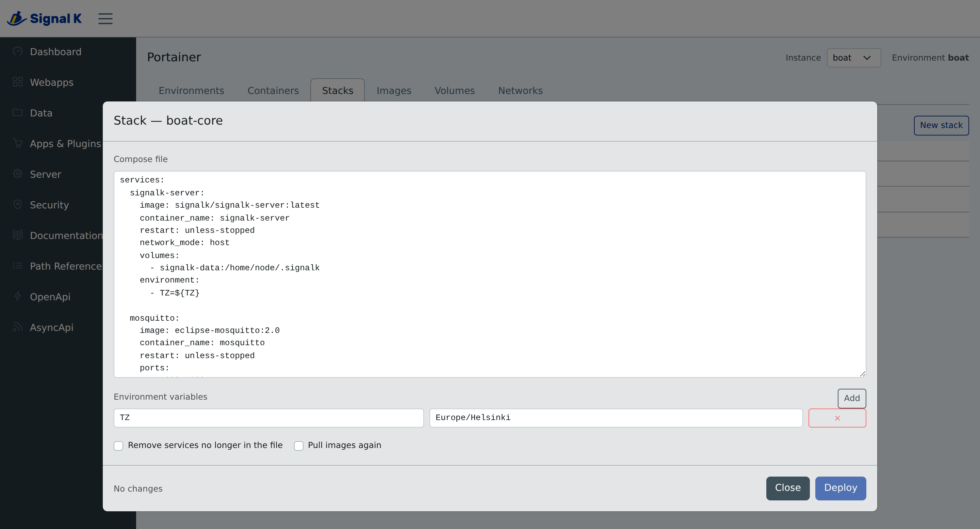Switch to the Images tab
The width and height of the screenshot is (980, 529).
pyautogui.click(x=394, y=91)
